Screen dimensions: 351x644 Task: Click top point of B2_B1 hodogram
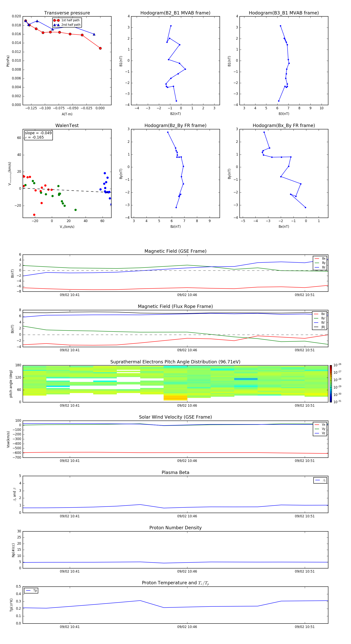point(171,26)
